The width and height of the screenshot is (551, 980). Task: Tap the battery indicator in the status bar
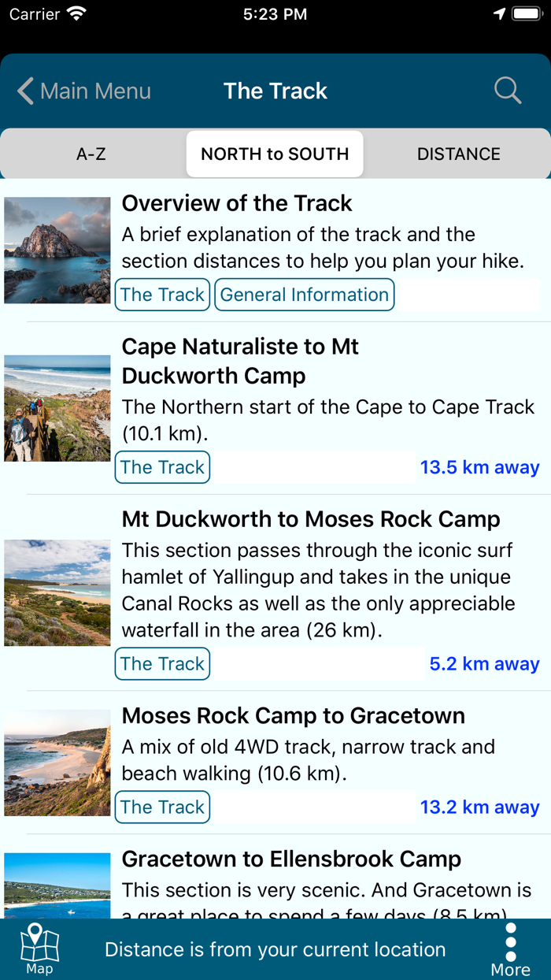click(x=526, y=13)
